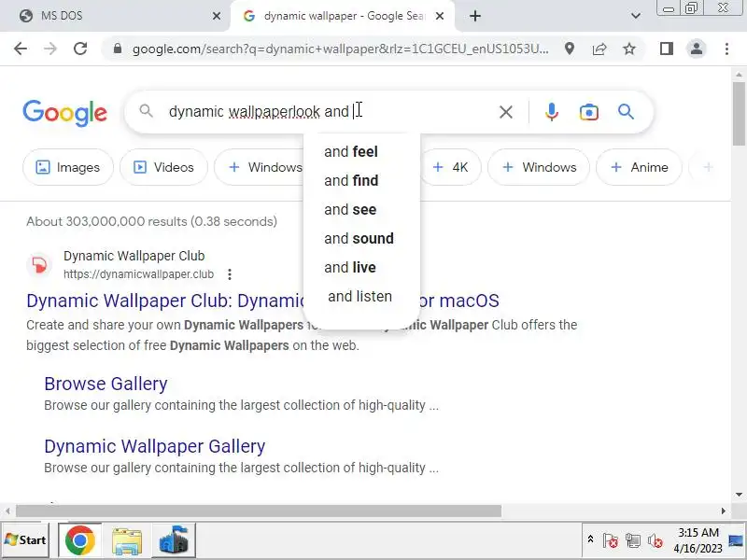Click in the Google search input field

click(x=329, y=112)
